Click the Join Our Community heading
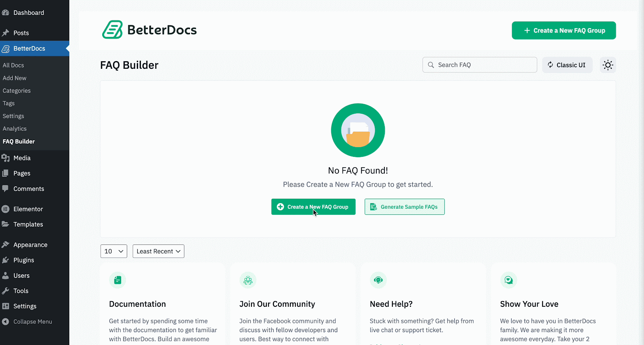This screenshot has width=644, height=345. pyautogui.click(x=277, y=304)
